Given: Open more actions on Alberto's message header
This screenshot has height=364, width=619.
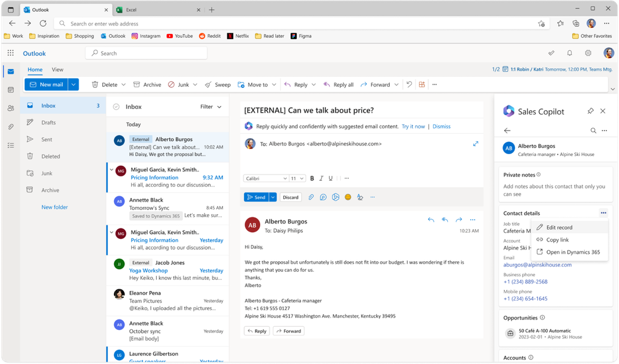Looking at the screenshot, I should (x=473, y=220).
